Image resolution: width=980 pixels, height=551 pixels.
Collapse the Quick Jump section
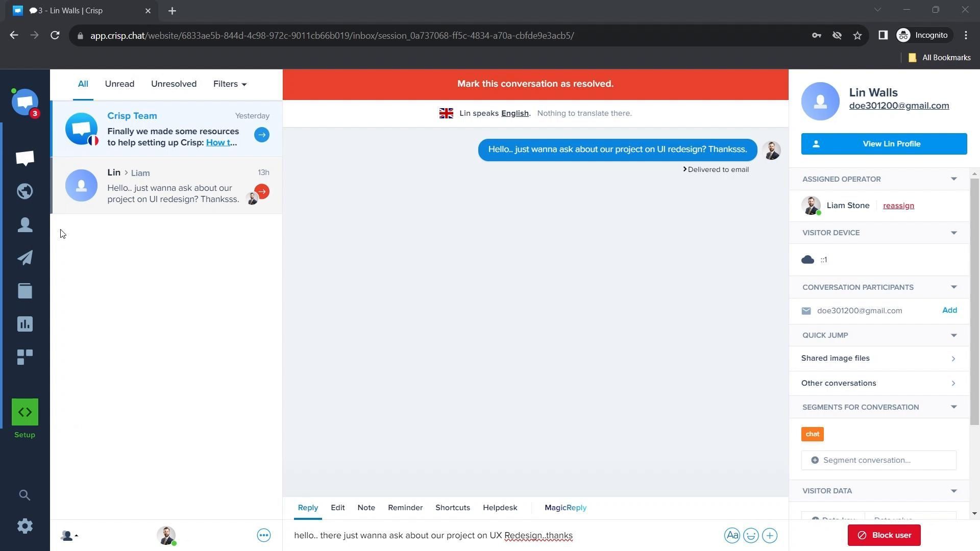953,335
